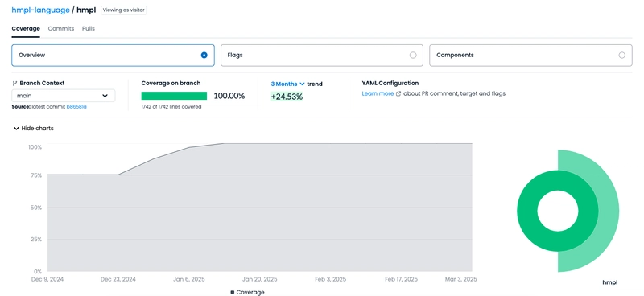This screenshot has width=644, height=296.
Task: Open the hmpl-language organization link
Action: pos(41,10)
